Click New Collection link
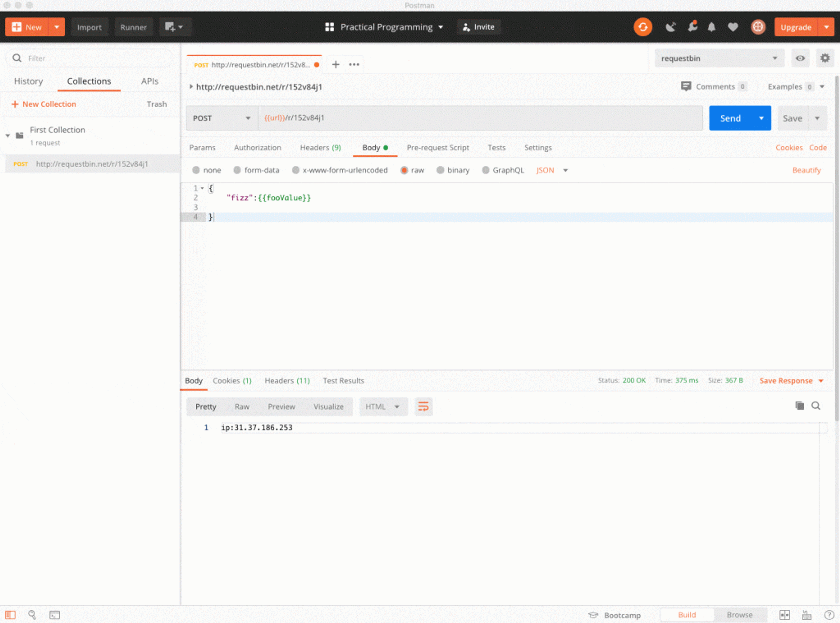The height and width of the screenshot is (623, 840). pos(44,104)
